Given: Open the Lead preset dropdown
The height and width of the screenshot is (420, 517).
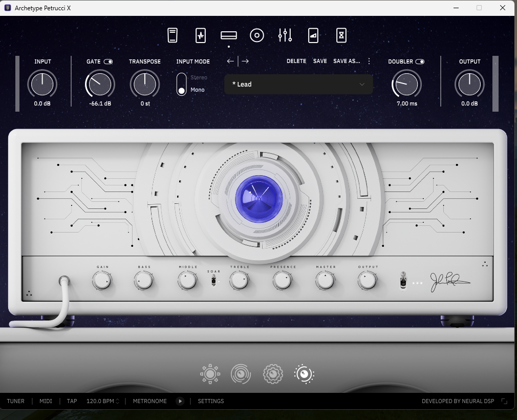Looking at the screenshot, I should point(298,84).
